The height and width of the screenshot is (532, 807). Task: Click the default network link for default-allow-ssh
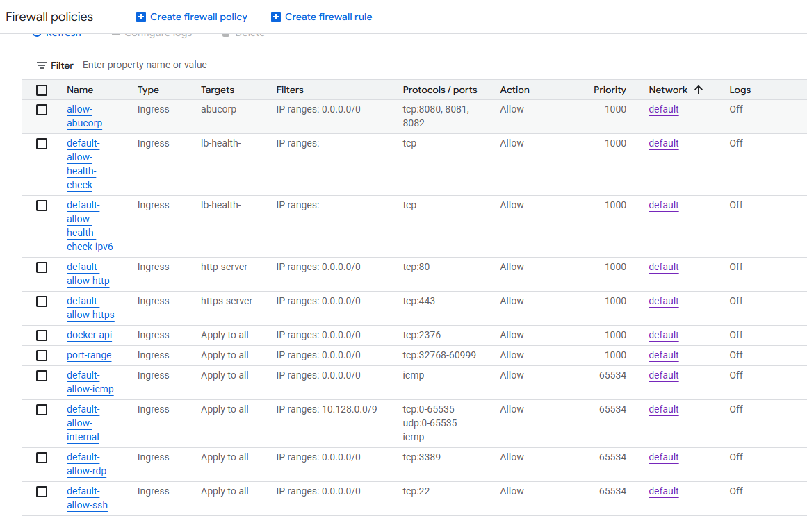click(x=663, y=491)
